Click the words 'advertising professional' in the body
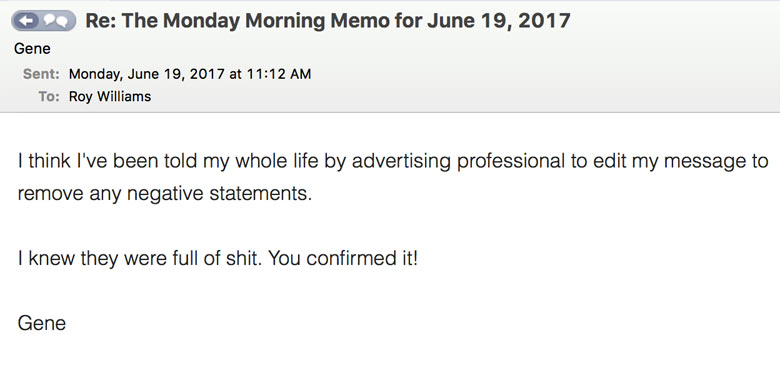This screenshot has width=780, height=390. (459, 161)
